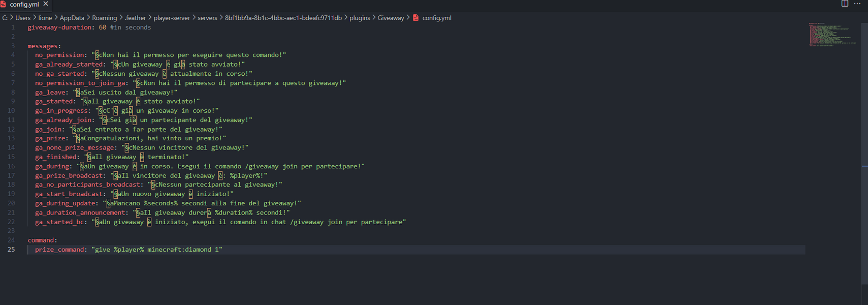Open the AppData breadcrumb segment
Viewport: 868px width, 305px height.
pos(72,18)
